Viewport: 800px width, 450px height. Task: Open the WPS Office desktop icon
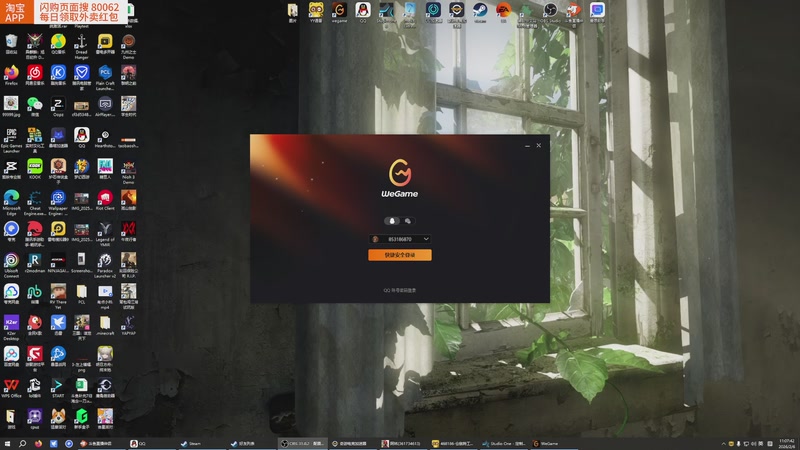(x=11, y=387)
